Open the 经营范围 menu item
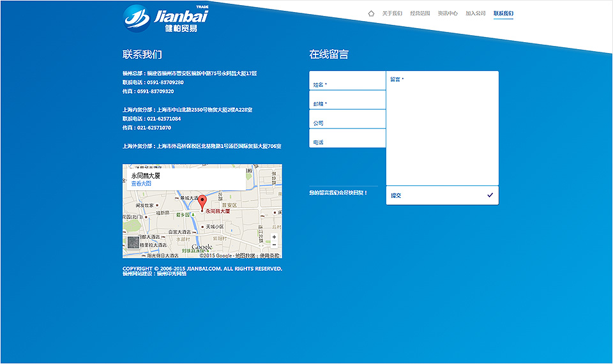Viewport: 613px width, 364px height. pyautogui.click(x=420, y=13)
